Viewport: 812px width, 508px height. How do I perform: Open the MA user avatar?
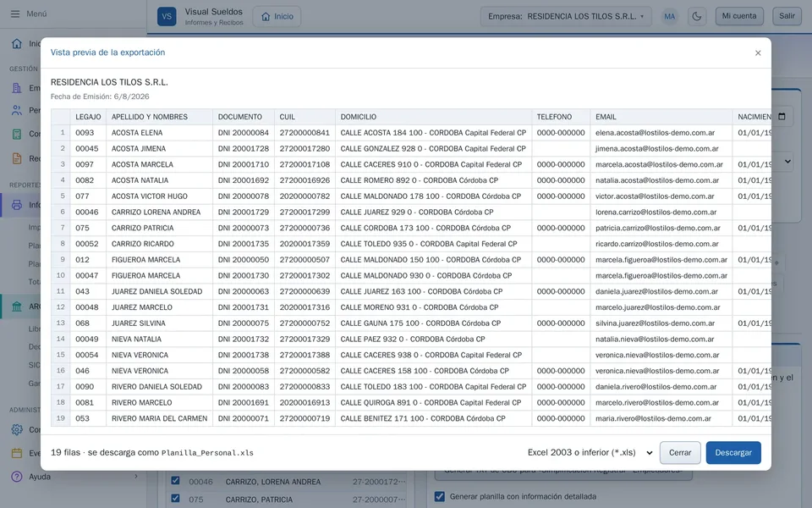pos(670,16)
